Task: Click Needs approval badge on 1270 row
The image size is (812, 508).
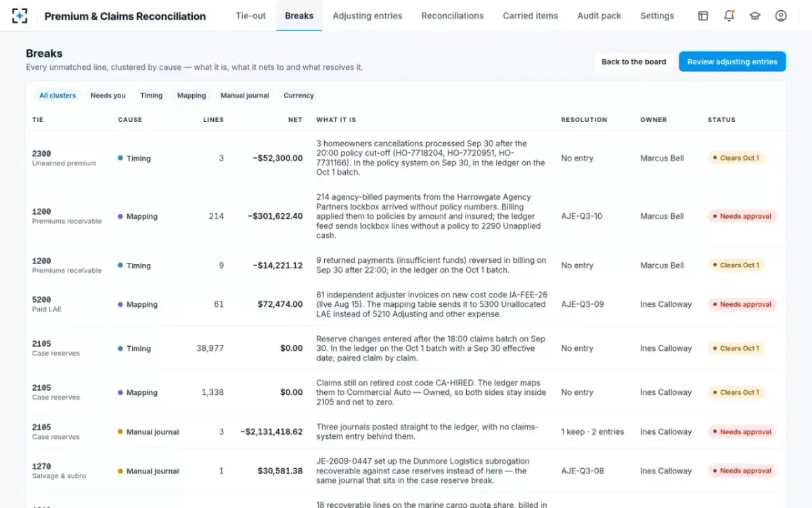Action: [742, 471]
